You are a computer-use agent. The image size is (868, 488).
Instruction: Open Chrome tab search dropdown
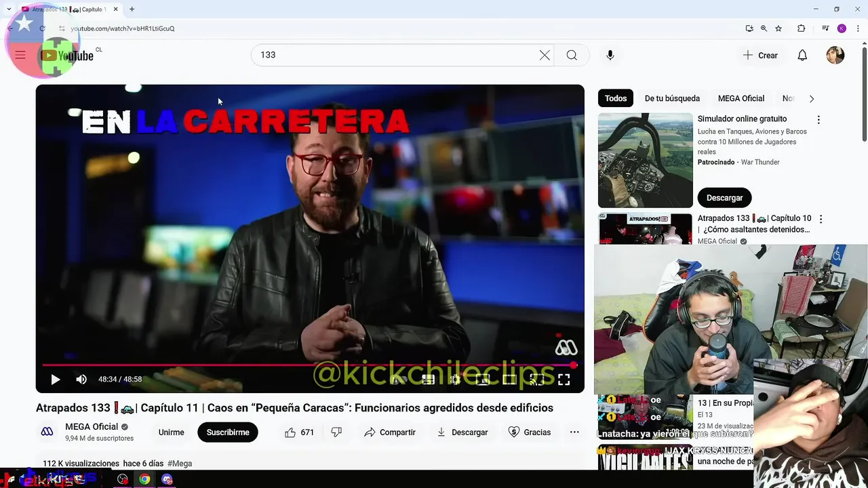coord(8,9)
